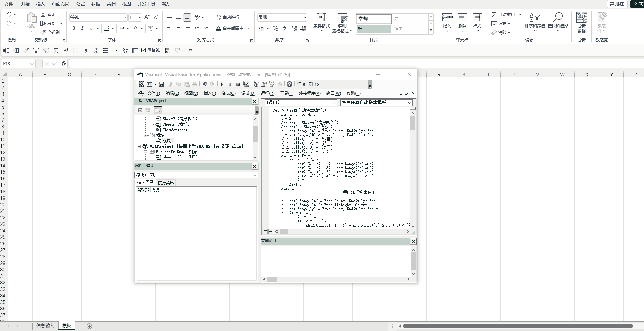Collapse the 模块 folder in project tree
The width and height of the screenshot is (644, 331).
coord(146,135)
